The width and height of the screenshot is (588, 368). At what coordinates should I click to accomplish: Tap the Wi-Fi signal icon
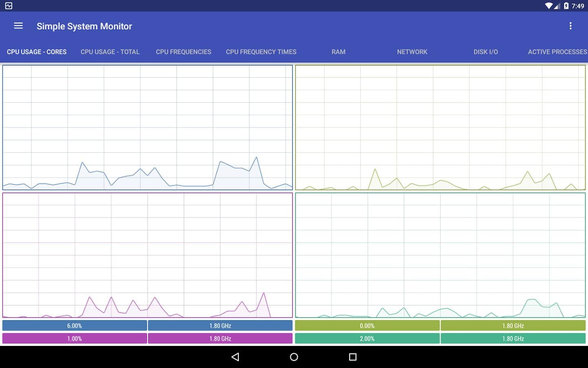pos(548,6)
